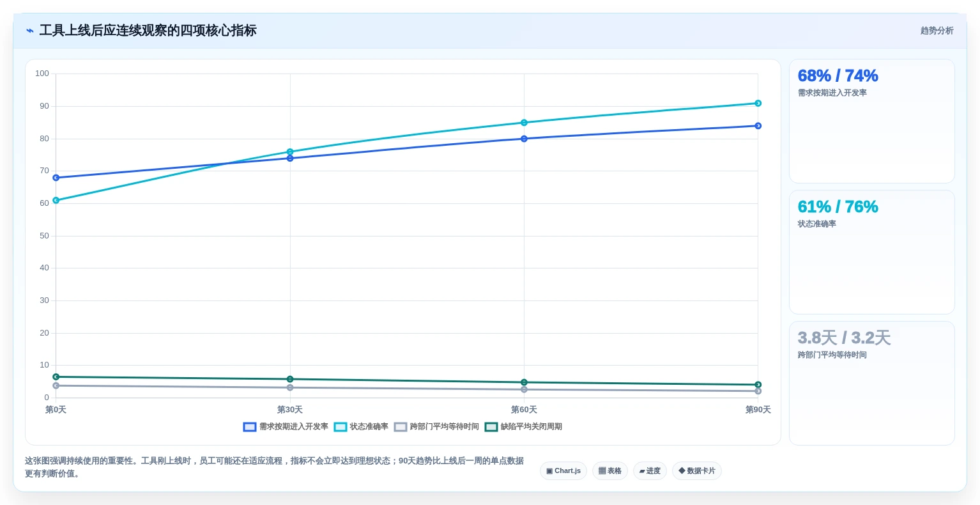Click legend label 跨部门平均等待时间
The image size is (980, 505).
(445, 427)
